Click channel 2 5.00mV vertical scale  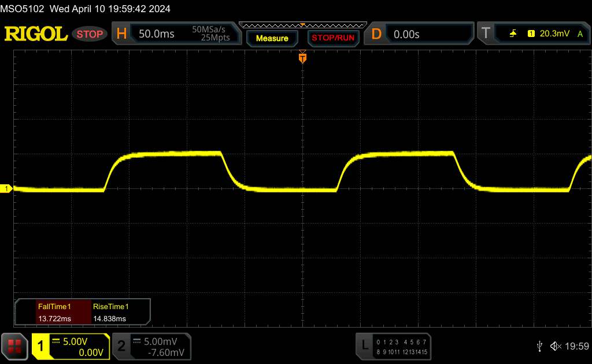[161, 341]
